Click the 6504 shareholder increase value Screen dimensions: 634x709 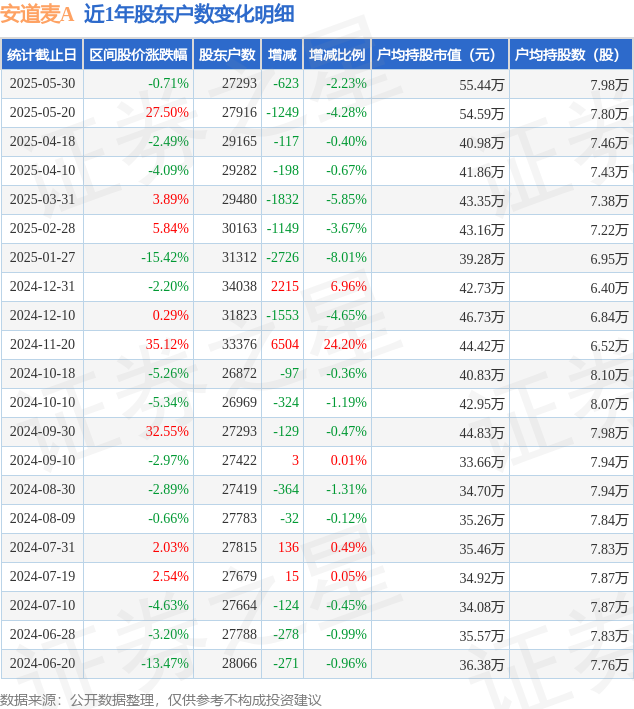[285, 345]
